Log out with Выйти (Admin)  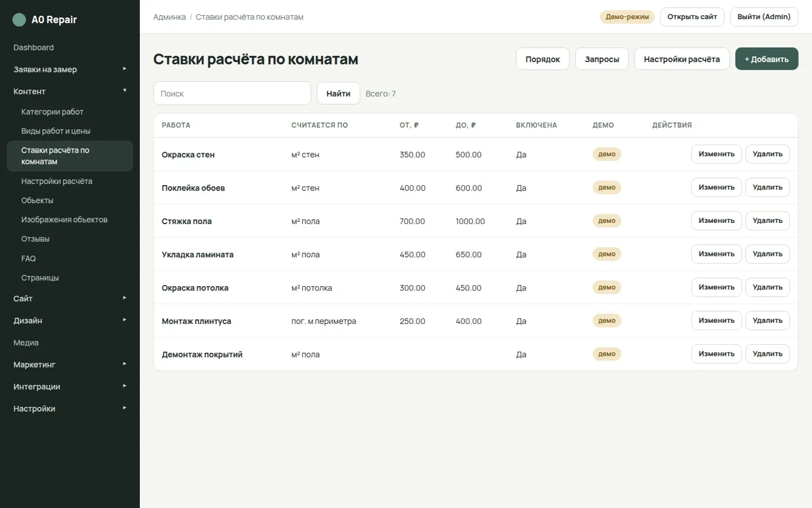click(x=764, y=17)
